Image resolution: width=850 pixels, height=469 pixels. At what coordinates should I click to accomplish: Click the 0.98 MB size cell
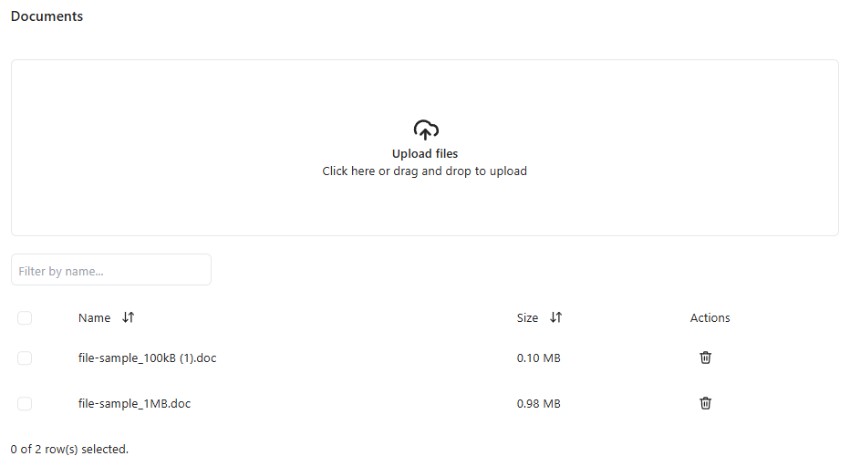click(538, 403)
